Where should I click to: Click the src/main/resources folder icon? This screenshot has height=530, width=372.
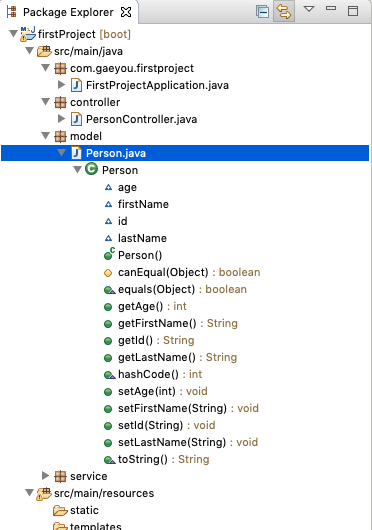[44, 493]
